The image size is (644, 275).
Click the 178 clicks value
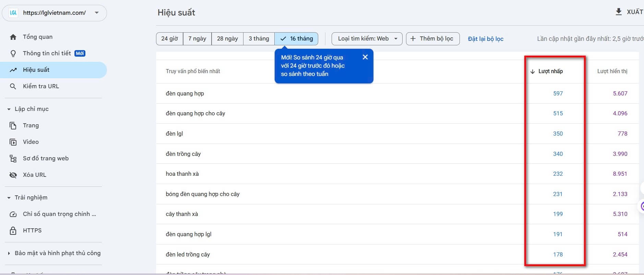coord(558,254)
